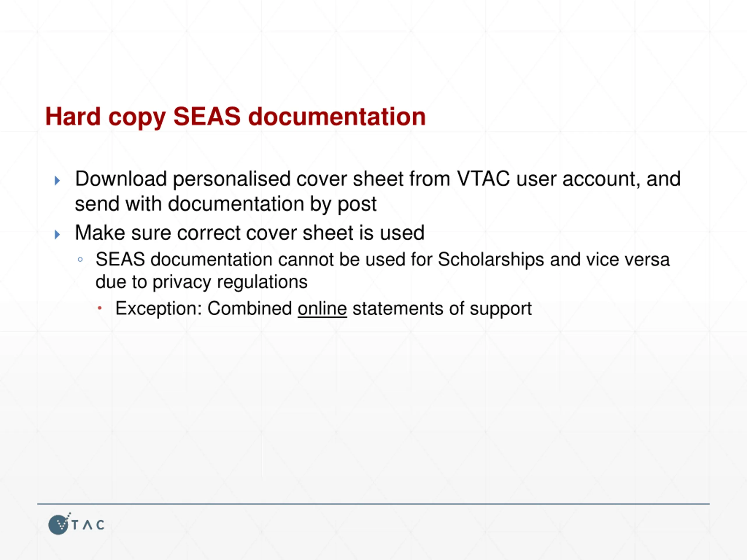Click the word 'VTAC' in the first bullet
The image size is (747, 560).
[483, 178]
